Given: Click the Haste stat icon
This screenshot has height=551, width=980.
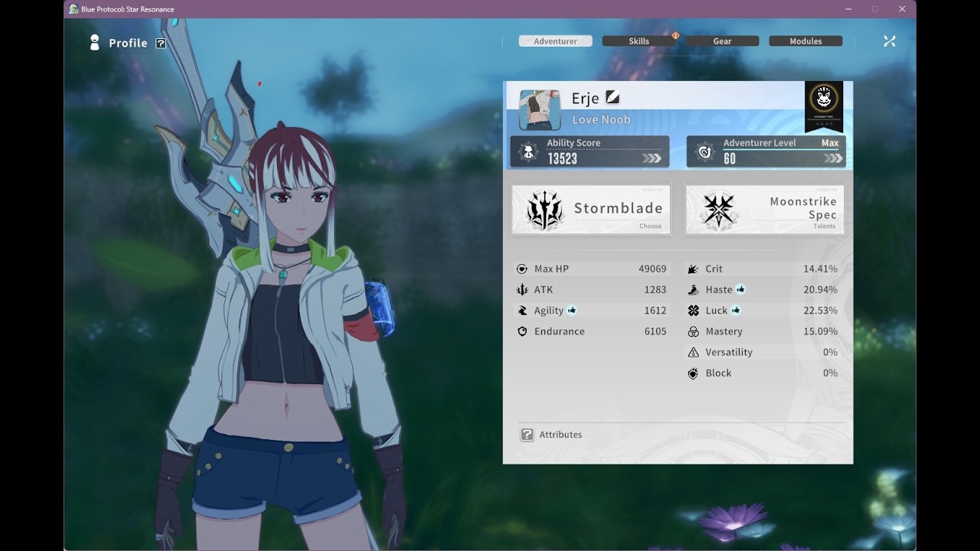Looking at the screenshot, I should point(693,290).
